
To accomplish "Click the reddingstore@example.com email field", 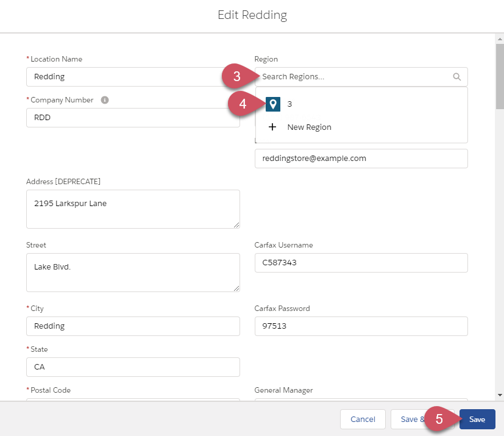I will pos(361,159).
